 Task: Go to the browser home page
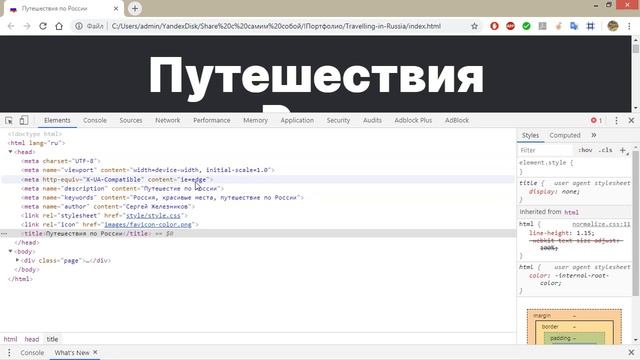[x=59, y=26]
